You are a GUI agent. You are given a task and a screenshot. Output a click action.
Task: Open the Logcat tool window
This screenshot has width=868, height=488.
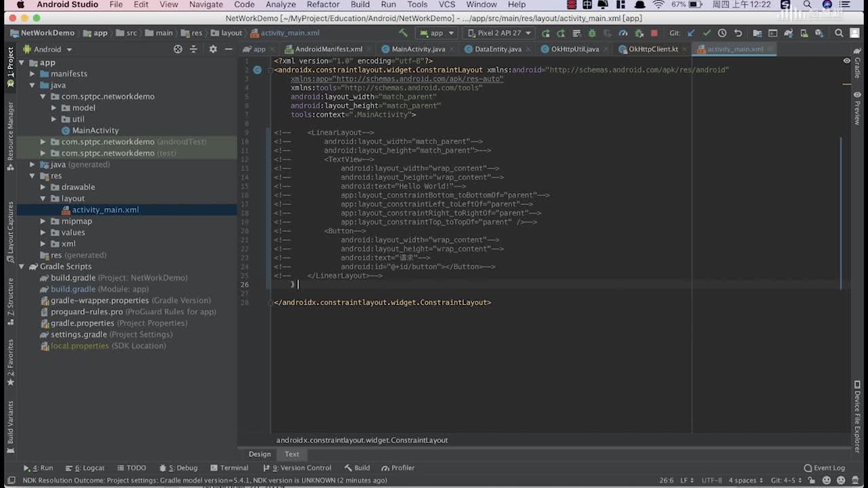(x=85, y=468)
